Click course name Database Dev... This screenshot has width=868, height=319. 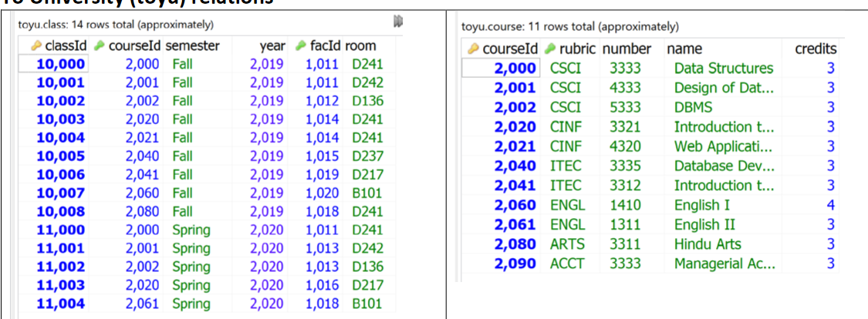click(724, 166)
